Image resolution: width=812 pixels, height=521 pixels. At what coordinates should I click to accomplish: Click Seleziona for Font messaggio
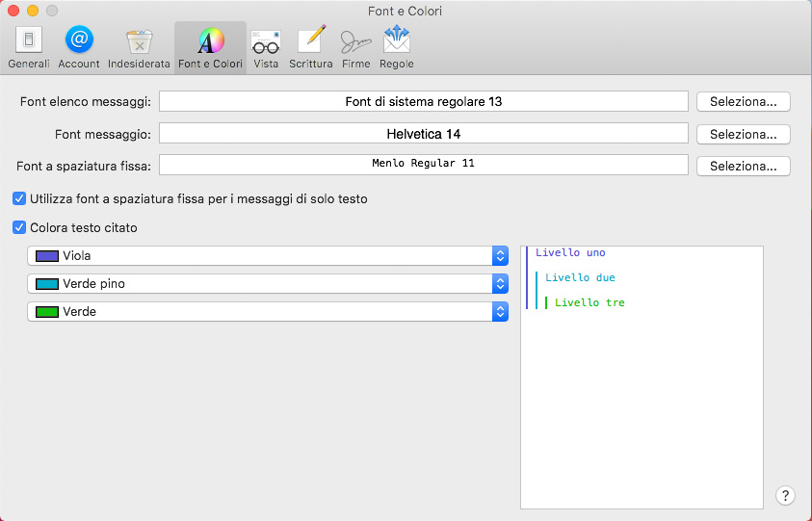click(743, 134)
